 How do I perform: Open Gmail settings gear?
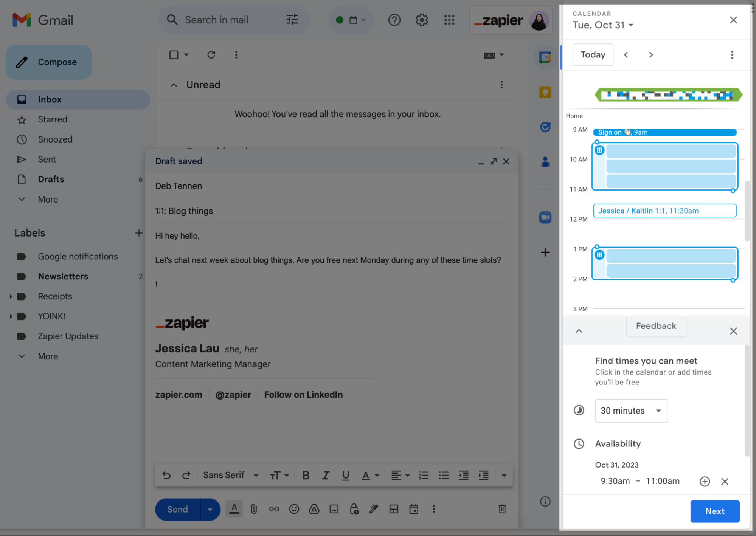click(422, 20)
